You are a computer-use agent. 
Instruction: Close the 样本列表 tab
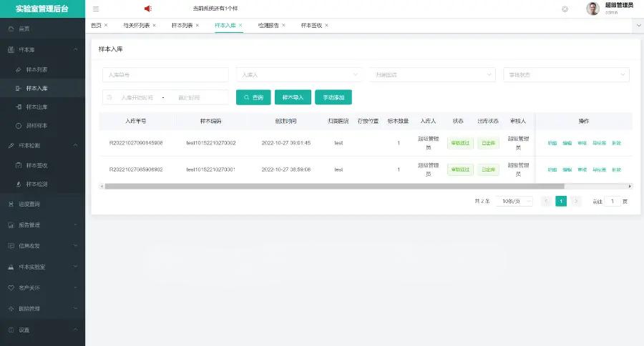click(197, 25)
